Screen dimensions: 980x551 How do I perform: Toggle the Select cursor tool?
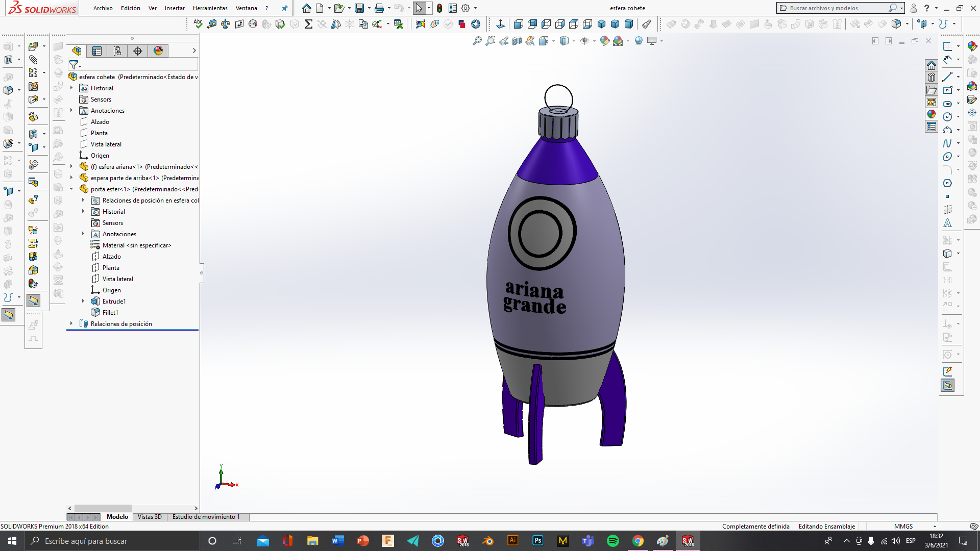click(x=419, y=8)
